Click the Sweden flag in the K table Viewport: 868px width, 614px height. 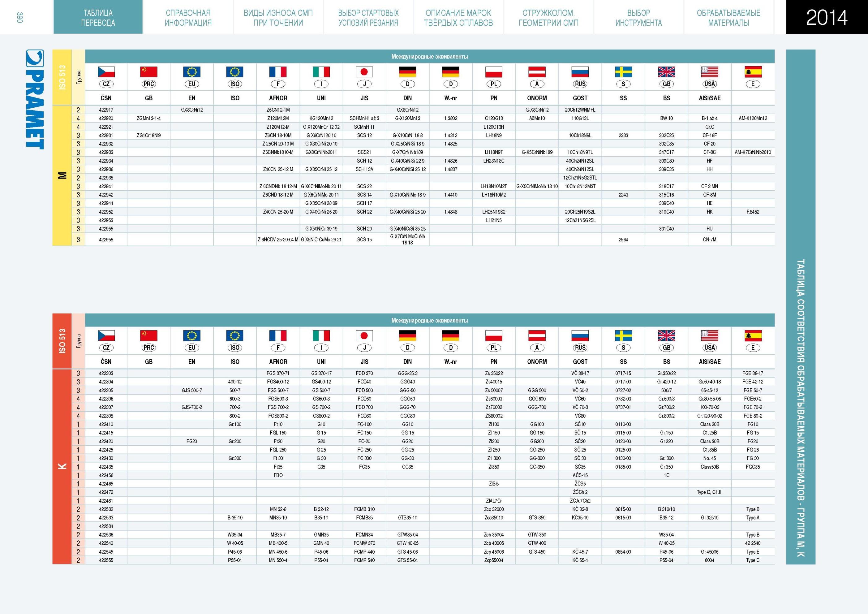[x=623, y=335]
